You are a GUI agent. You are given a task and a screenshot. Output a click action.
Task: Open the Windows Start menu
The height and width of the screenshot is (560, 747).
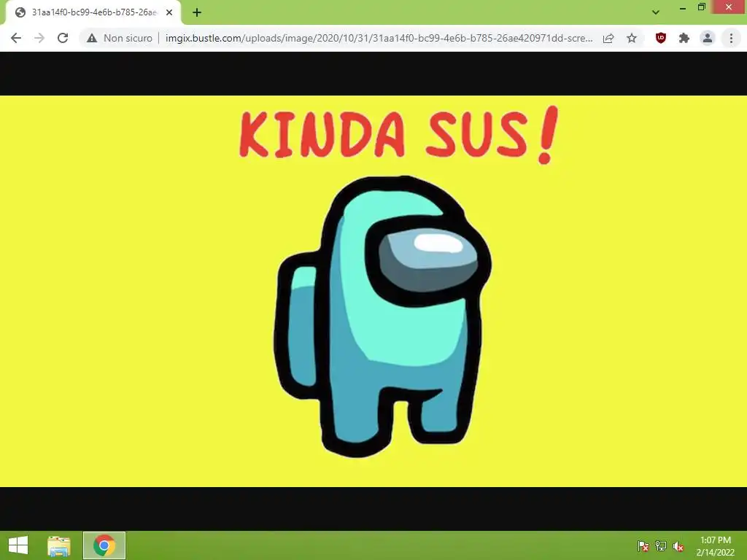18,545
